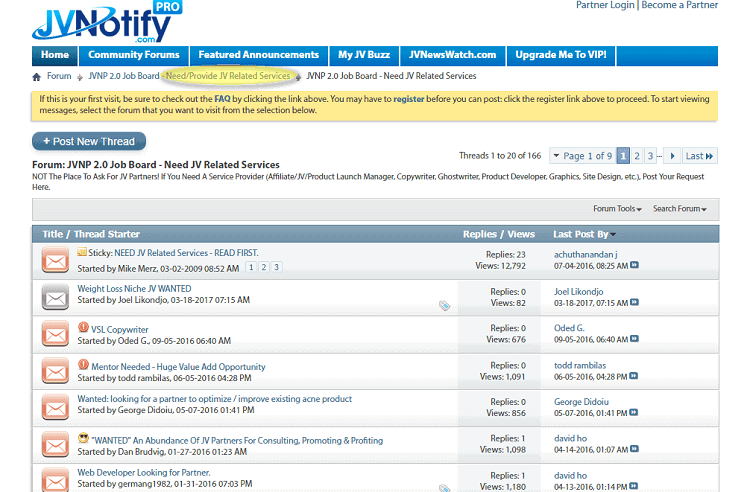
Task: Sort by Thread Starter header
Action: (x=107, y=234)
